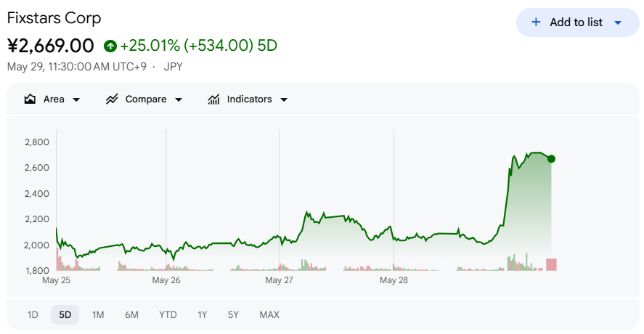644x334 pixels.
Task: Click the ¥2,669.00 price
Action: [51, 46]
